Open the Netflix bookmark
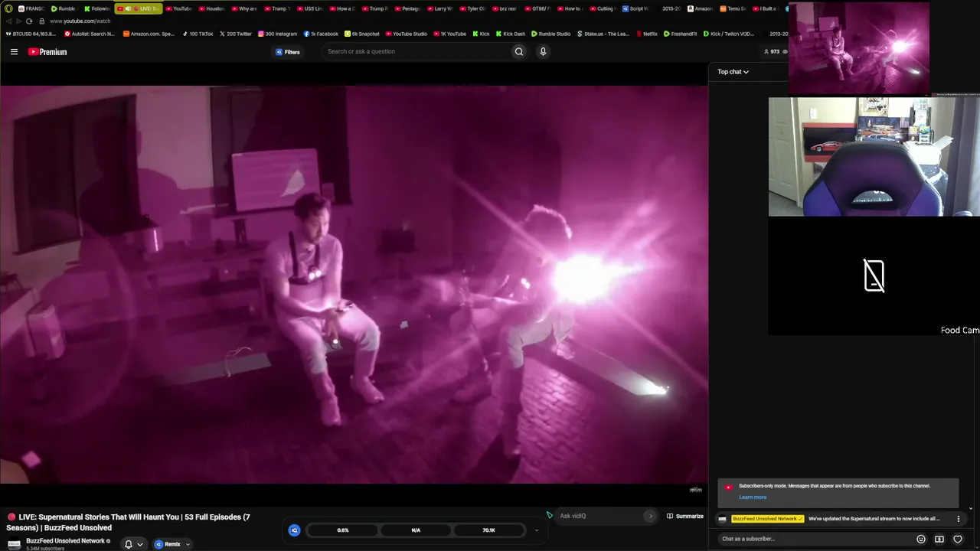Image resolution: width=980 pixels, height=551 pixels. (647, 34)
